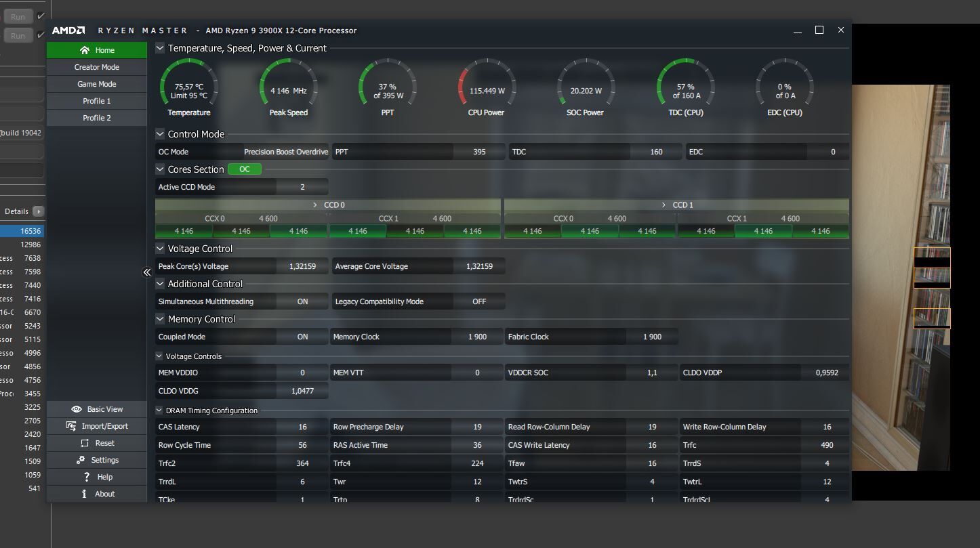980x548 pixels.
Task: Select the 16536 row in background window
Action: 22,231
